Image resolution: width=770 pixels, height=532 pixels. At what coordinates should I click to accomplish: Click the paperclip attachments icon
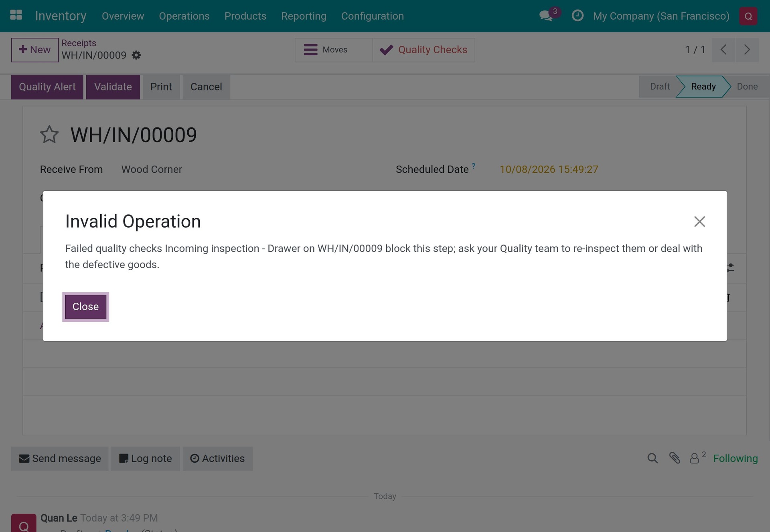[674, 458]
